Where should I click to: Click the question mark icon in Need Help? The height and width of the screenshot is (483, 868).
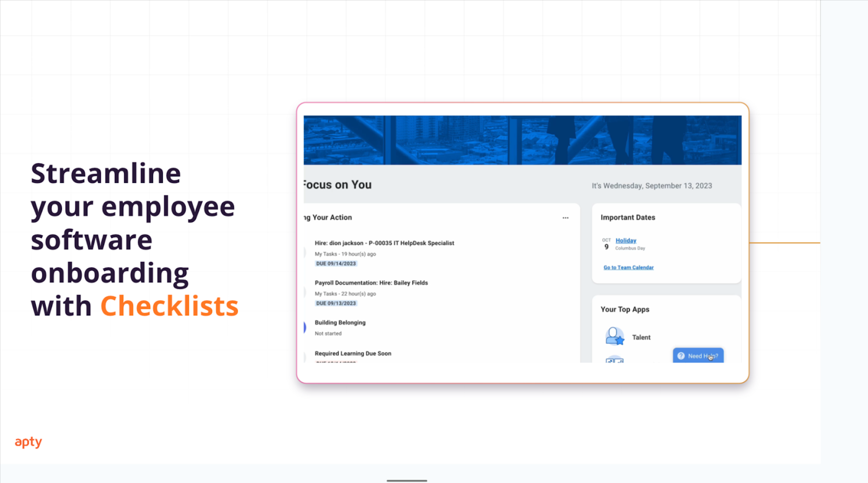pyautogui.click(x=681, y=356)
